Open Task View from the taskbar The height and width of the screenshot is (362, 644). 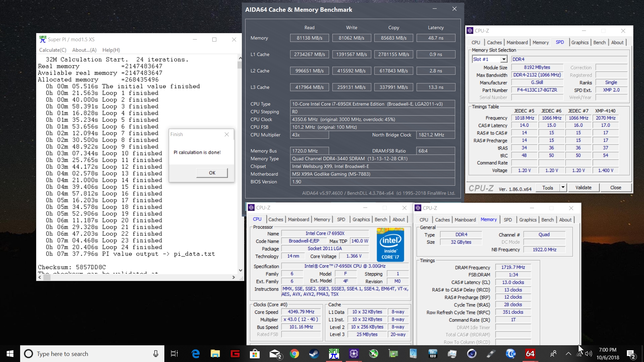click(x=174, y=354)
